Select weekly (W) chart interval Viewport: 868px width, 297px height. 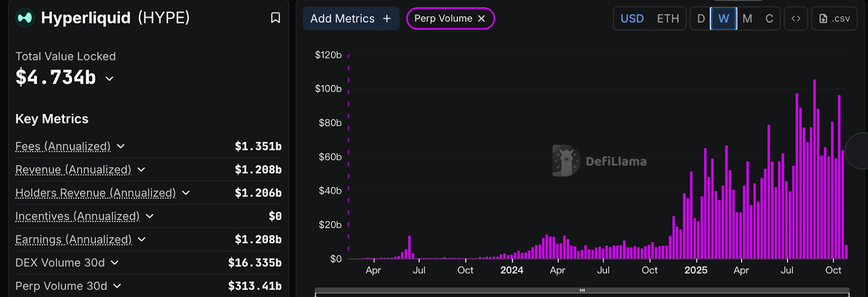[724, 18]
